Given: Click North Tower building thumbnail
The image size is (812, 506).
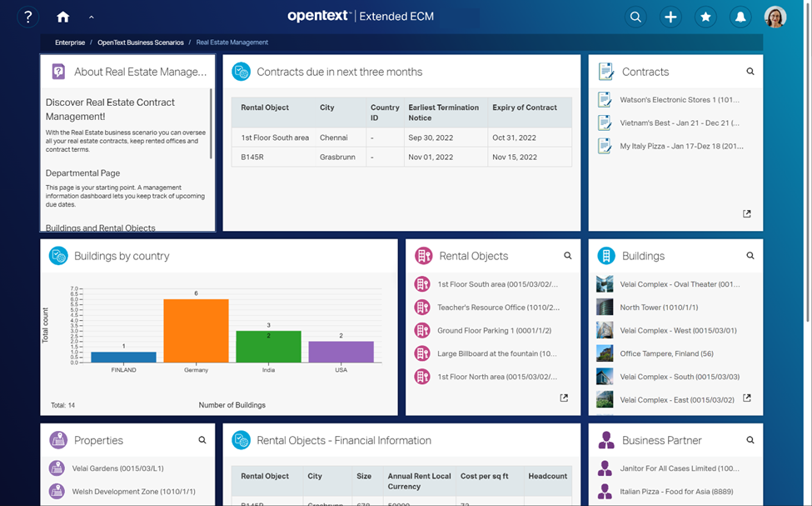Looking at the screenshot, I should pos(605,307).
